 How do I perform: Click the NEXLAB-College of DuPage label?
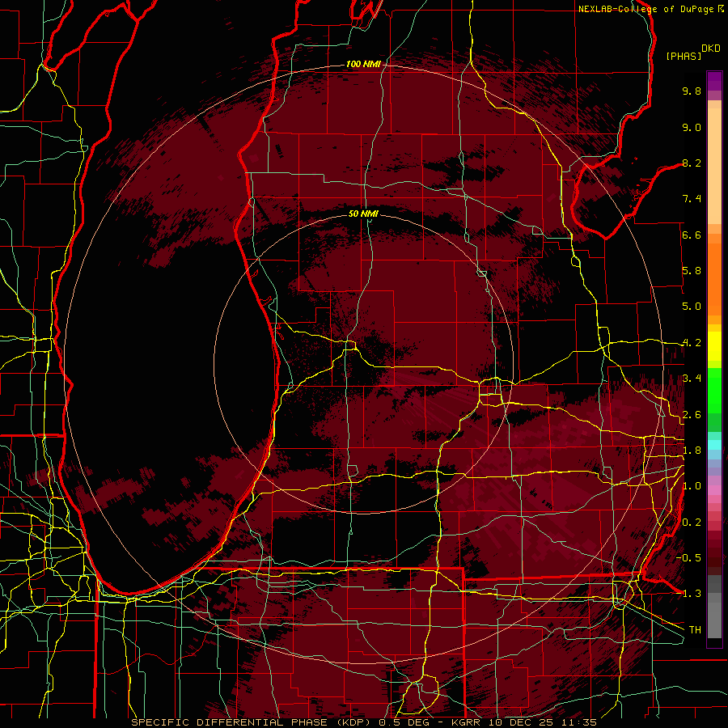tap(646, 9)
